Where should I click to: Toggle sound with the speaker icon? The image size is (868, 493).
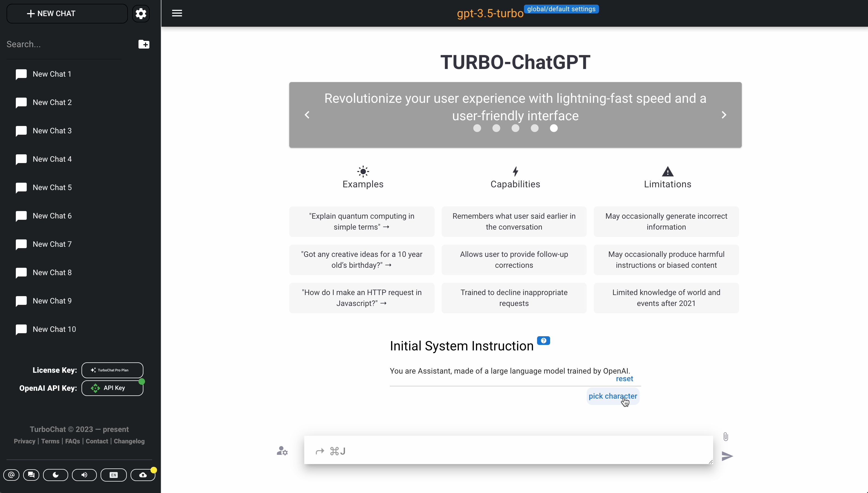[x=84, y=475]
